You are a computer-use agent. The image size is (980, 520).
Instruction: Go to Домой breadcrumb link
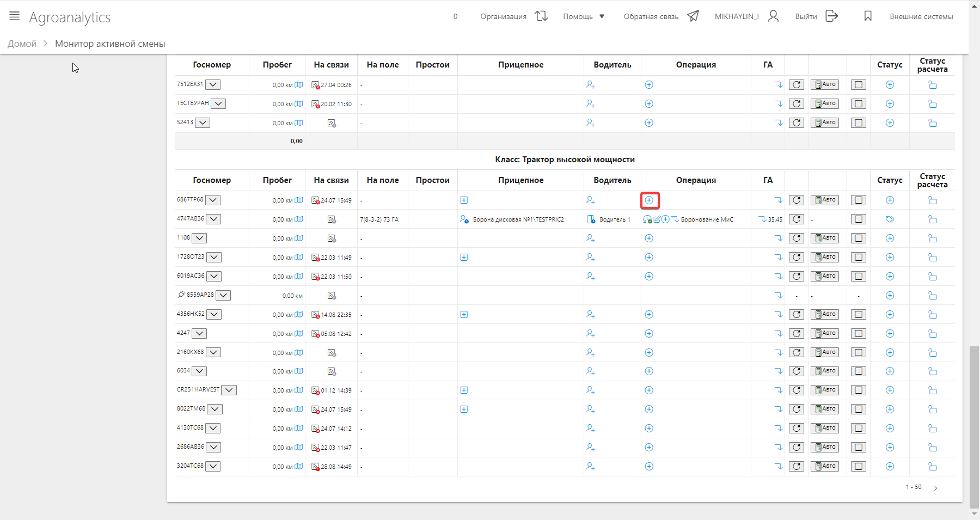coord(22,44)
